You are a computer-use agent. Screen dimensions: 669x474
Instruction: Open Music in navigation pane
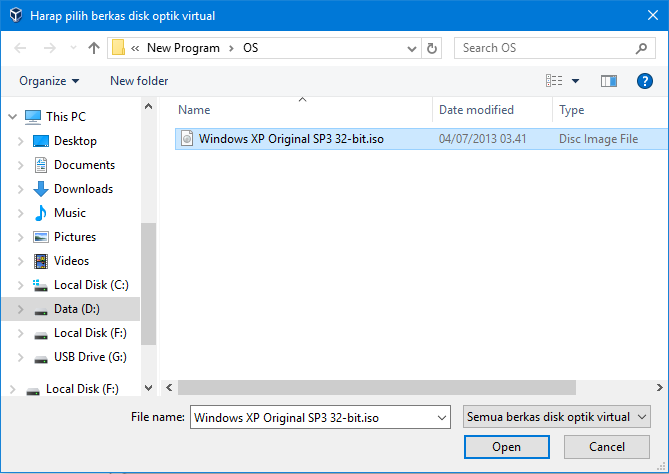[70, 213]
